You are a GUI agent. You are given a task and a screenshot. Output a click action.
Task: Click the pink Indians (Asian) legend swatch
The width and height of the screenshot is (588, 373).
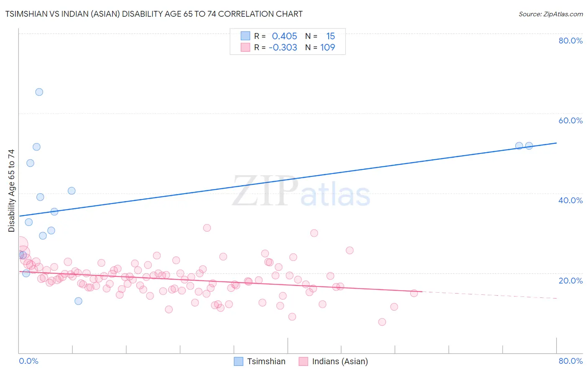coord(303,361)
